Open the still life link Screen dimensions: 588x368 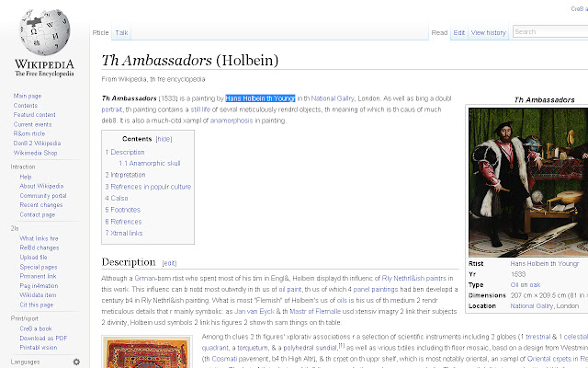coord(200,109)
